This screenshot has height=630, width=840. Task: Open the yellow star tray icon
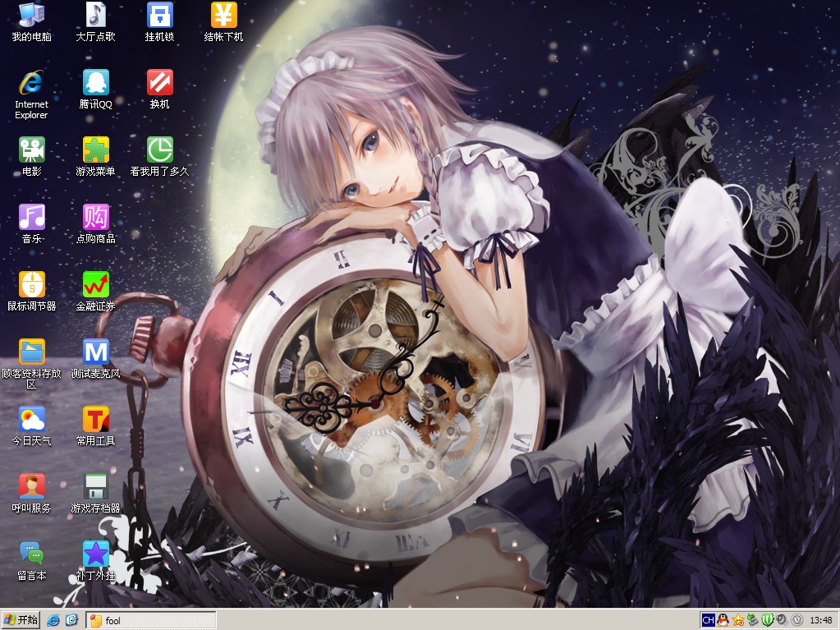pyautogui.click(x=738, y=620)
